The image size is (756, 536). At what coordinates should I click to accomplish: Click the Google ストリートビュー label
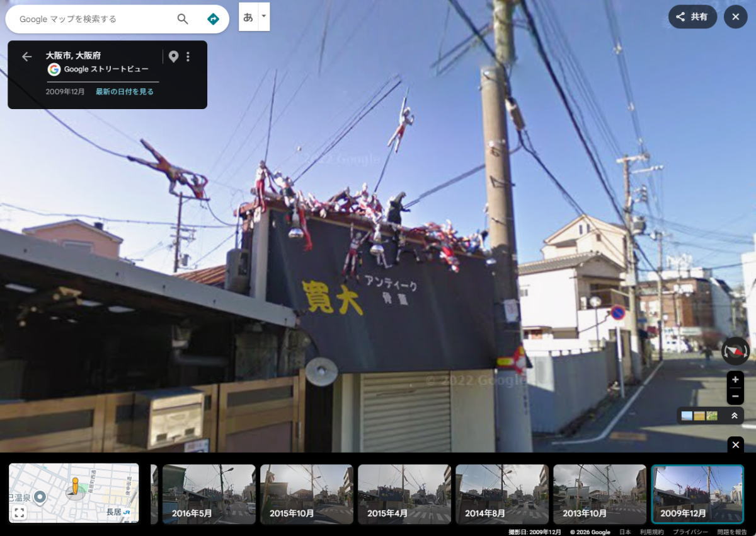click(x=106, y=69)
